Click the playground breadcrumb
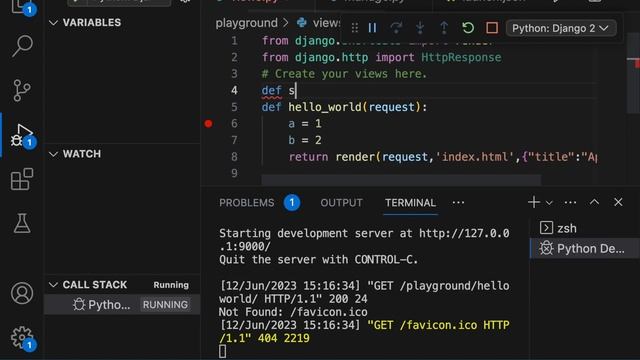Screen dimensions: 640x360 point(247,23)
